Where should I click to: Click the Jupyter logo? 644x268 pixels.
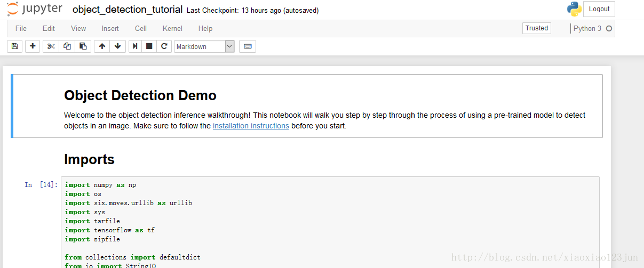click(35, 9)
